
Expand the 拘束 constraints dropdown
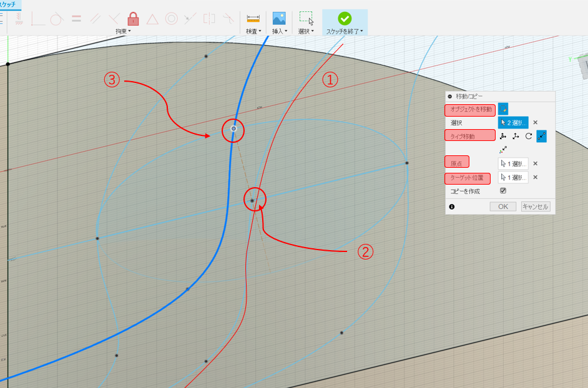tap(124, 31)
